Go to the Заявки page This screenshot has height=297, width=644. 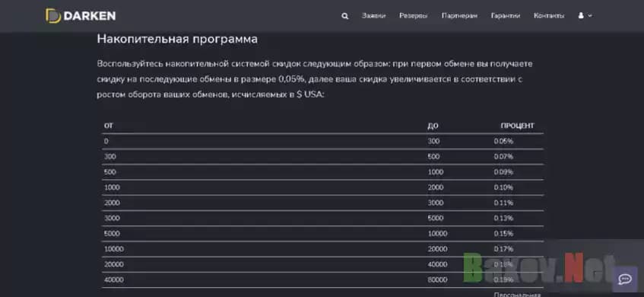pos(374,16)
